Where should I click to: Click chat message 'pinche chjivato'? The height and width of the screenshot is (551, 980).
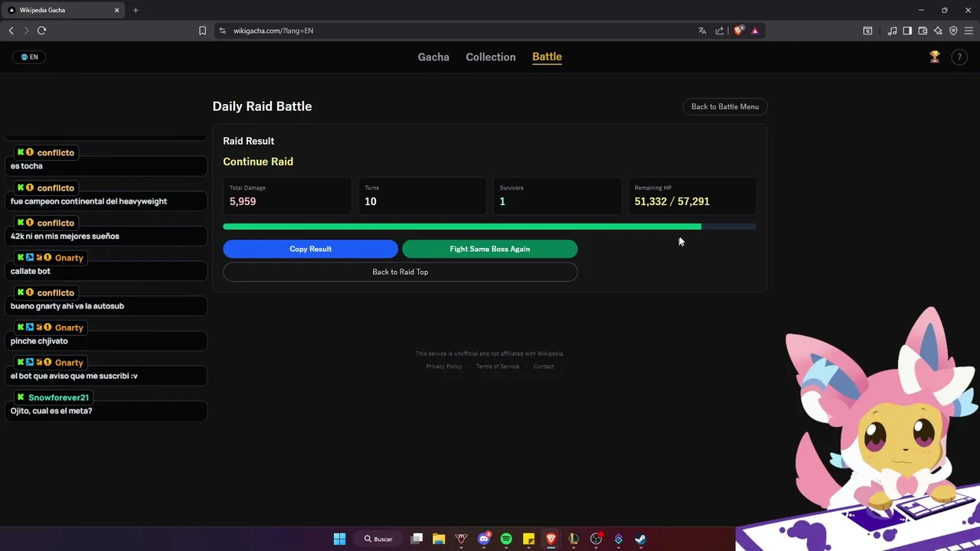click(x=39, y=341)
